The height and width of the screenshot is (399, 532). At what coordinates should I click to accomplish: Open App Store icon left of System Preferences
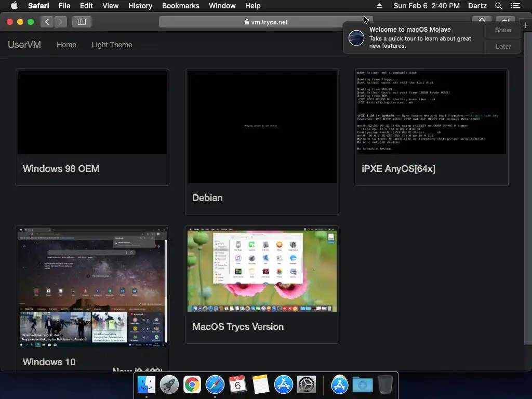point(283,385)
